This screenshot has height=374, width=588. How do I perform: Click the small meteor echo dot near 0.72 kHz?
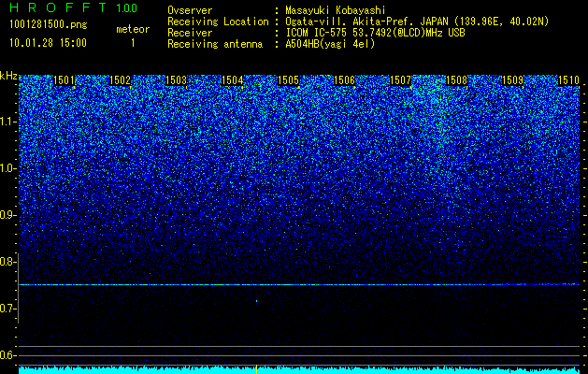[256, 300]
